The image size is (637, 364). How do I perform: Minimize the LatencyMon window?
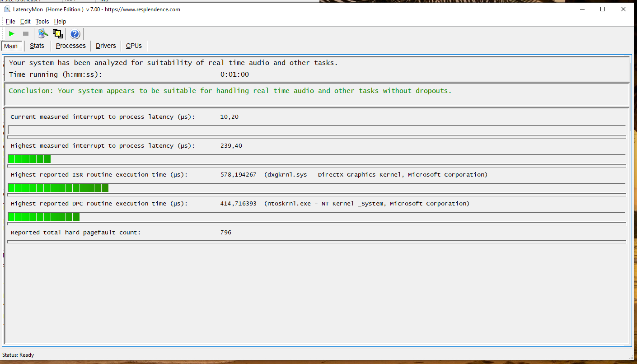pyautogui.click(x=581, y=9)
